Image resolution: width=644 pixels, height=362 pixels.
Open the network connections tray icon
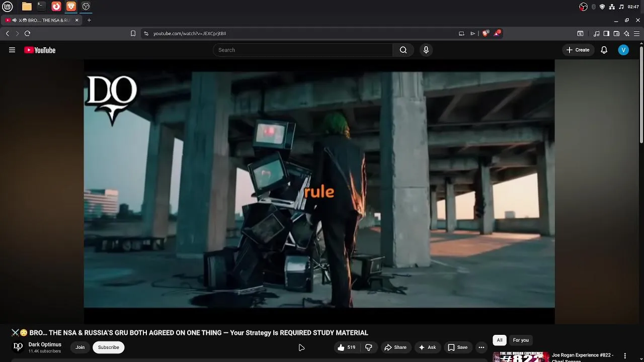612,7
